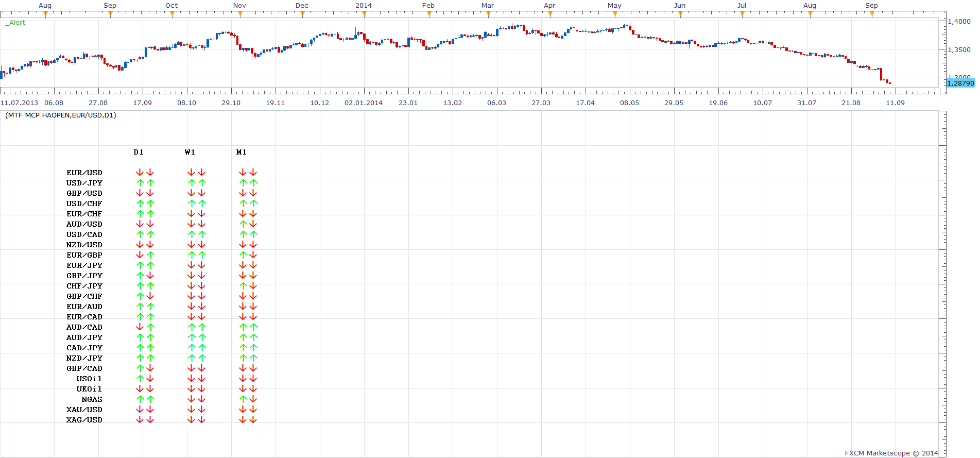Click the USD/CHF row label
980x458 pixels.
pyautogui.click(x=84, y=203)
